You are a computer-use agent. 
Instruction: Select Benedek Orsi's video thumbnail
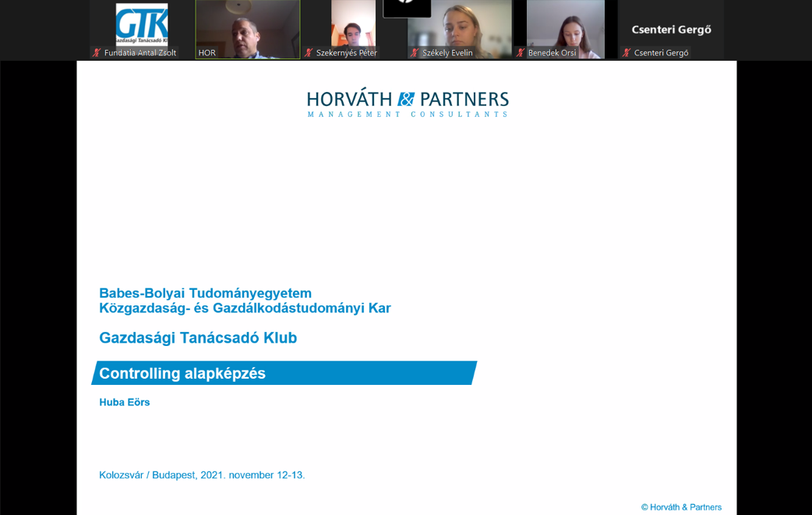pos(565,23)
